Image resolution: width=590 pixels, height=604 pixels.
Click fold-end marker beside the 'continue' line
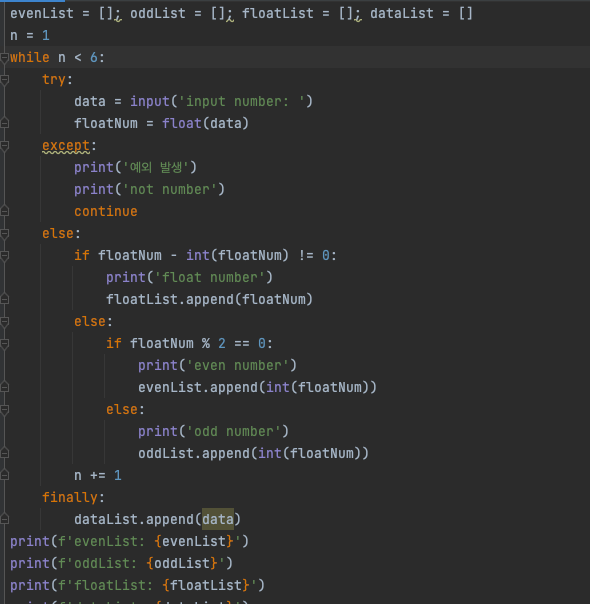tap(4, 211)
